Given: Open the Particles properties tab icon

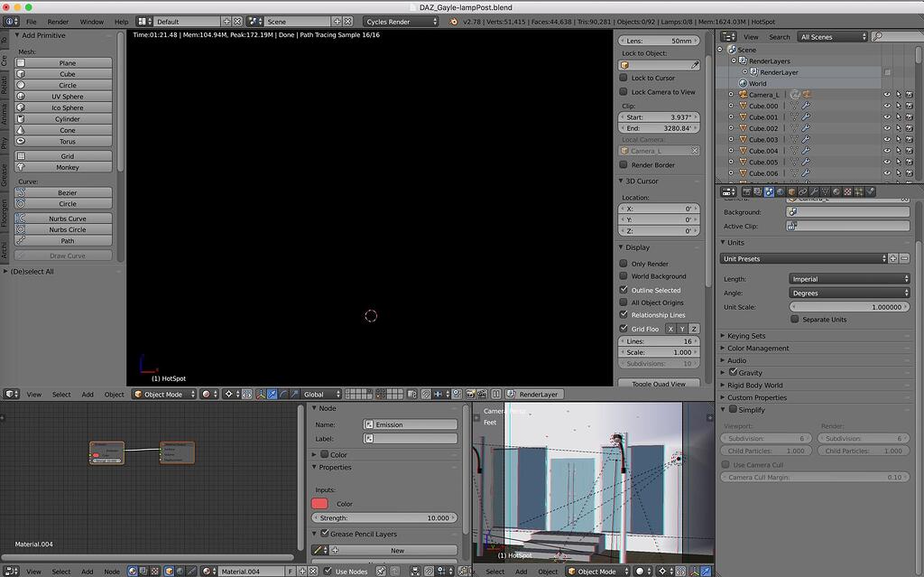Looking at the screenshot, I should tap(859, 191).
